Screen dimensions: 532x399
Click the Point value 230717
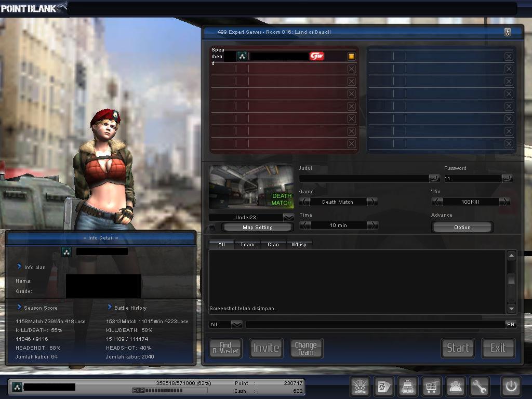pyautogui.click(x=293, y=383)
